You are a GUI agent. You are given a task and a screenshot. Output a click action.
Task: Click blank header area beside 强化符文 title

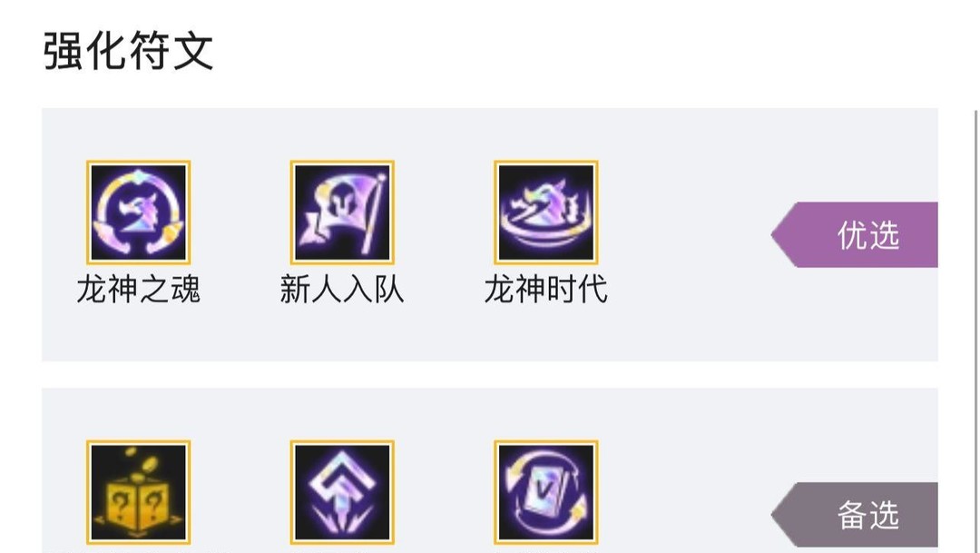pyautogui.click(x=563, y=51)
